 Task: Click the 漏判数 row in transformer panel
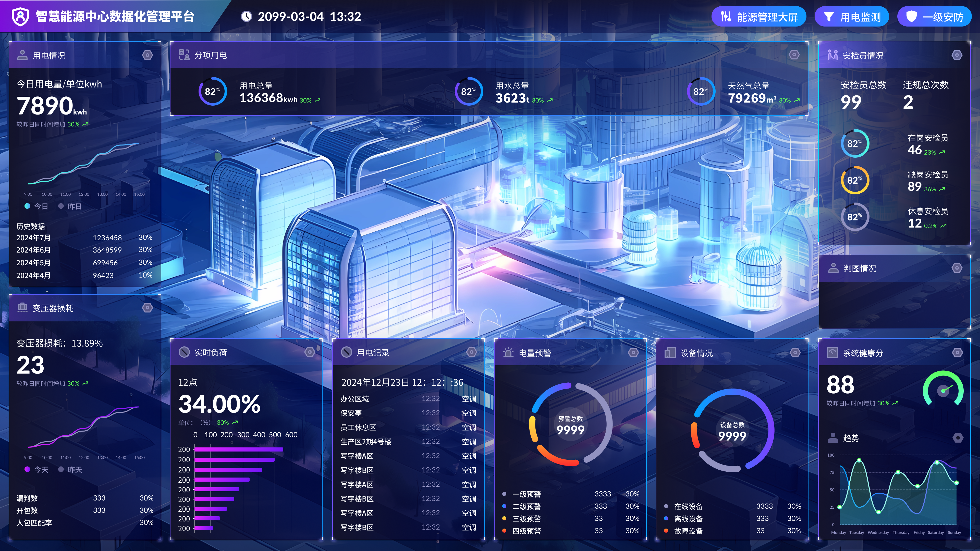click(84, 498)
